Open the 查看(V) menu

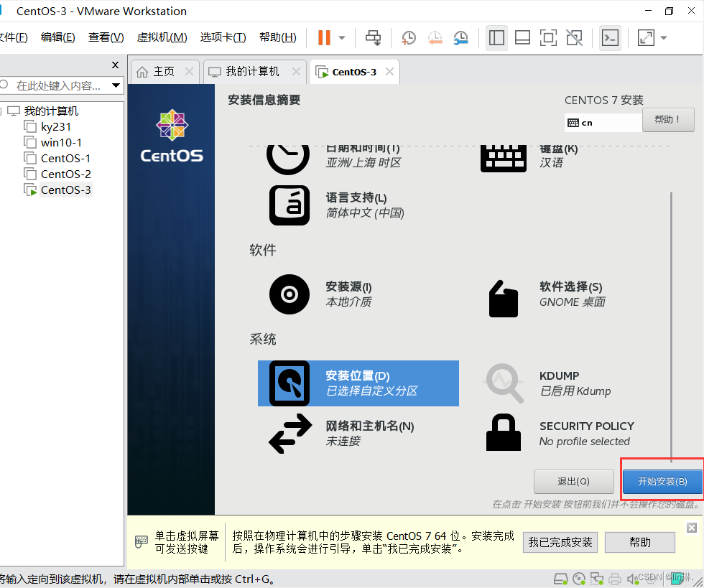tap(106, 37)
